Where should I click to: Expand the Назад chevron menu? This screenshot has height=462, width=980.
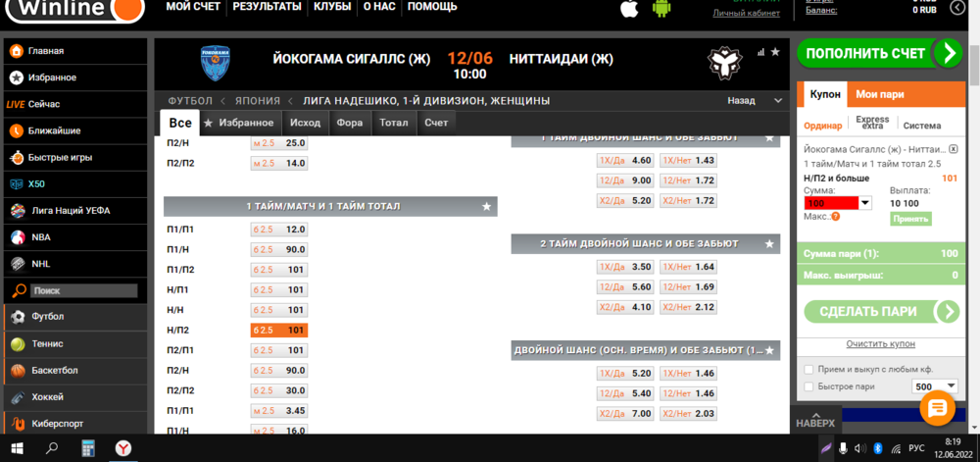pyautogui.click(x=777, y=101)
